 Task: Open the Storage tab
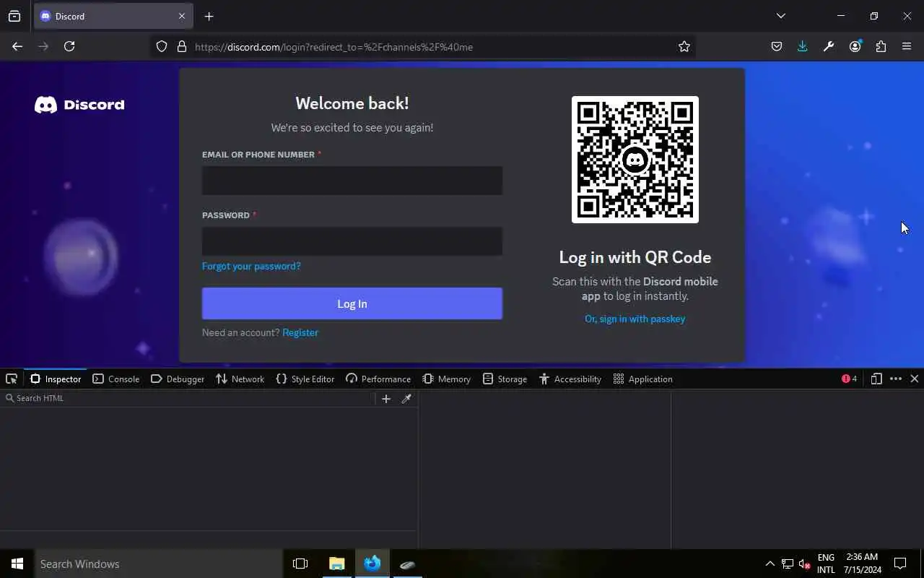pyautogui.click(x=505, y=379)
